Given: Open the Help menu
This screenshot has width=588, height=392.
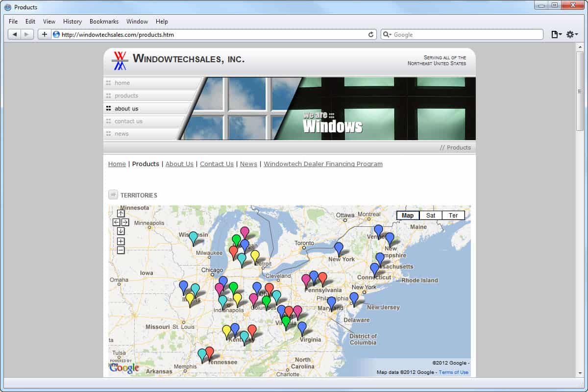Looking at the screenshot, I should coord(162,22).
